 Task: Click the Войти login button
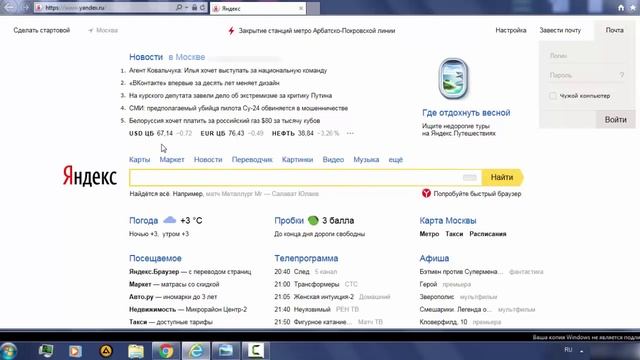(x=616, y=120)
